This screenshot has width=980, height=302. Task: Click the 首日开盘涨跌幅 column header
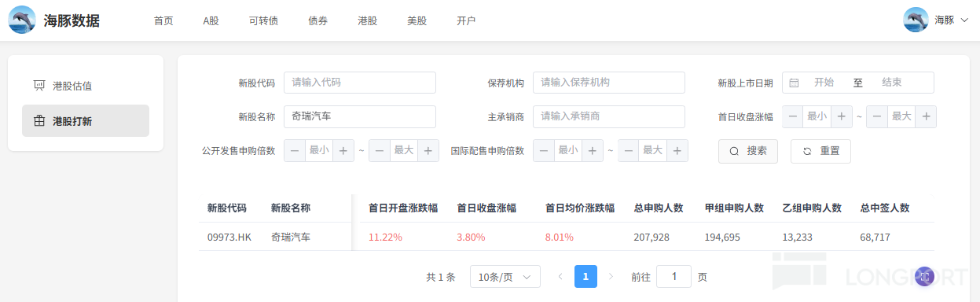(x=403, y=208)
